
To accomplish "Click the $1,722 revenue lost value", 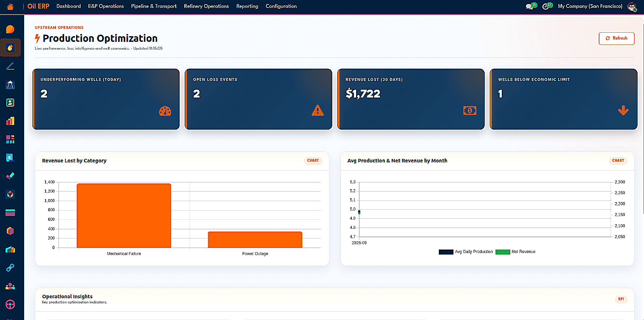I will tap(363, 94).
